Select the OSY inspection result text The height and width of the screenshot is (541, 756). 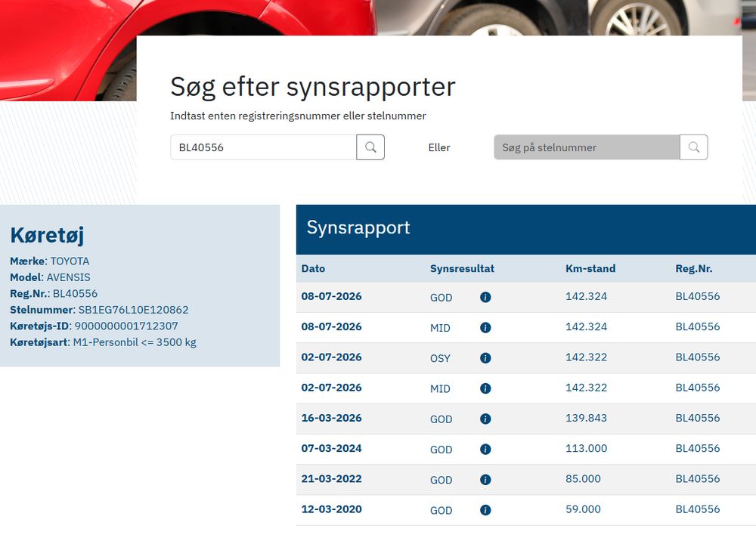point(440,358)
